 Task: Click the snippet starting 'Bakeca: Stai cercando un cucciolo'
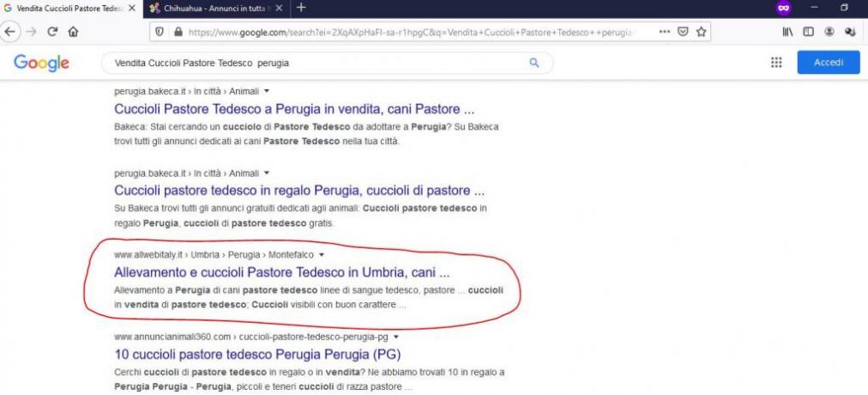click(x=306, y=133)
